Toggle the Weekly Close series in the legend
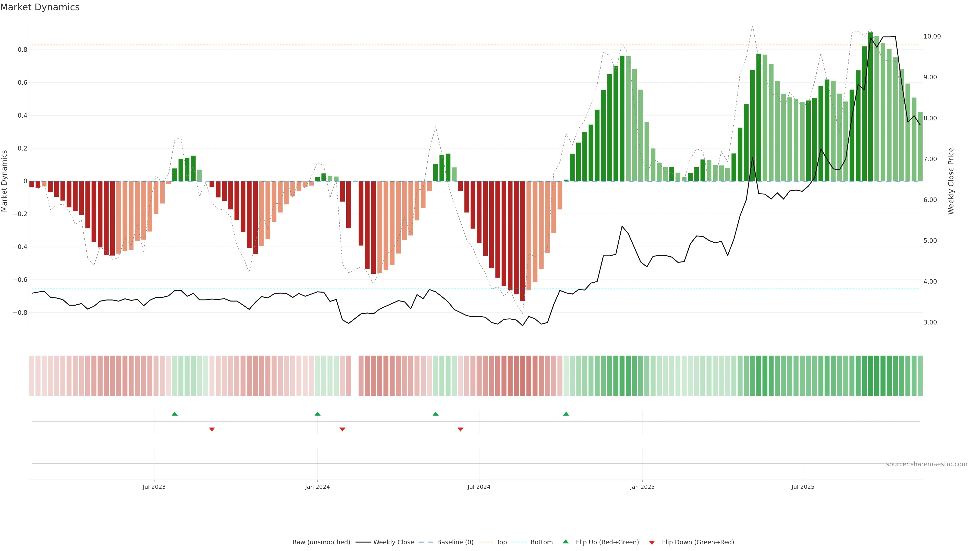This screenshot has width=980, height=551. [x=393, y=542]
